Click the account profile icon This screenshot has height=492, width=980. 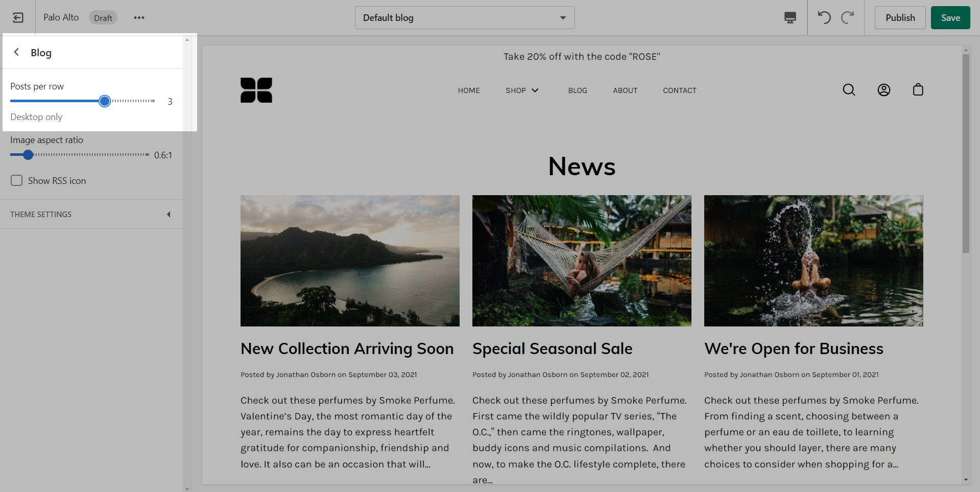(883, 90)
